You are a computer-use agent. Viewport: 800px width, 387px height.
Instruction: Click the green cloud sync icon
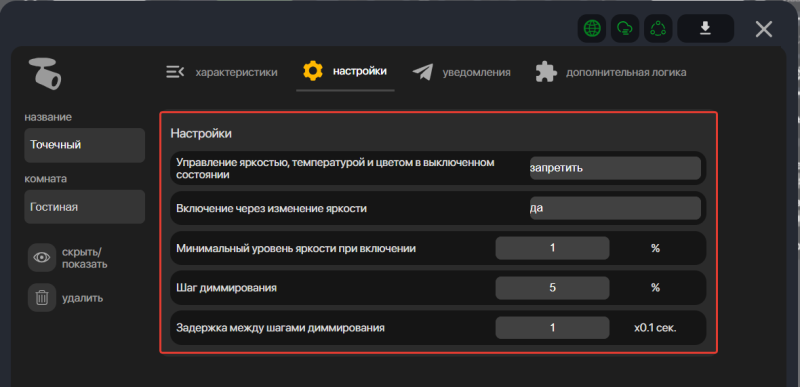coord(625,29)
